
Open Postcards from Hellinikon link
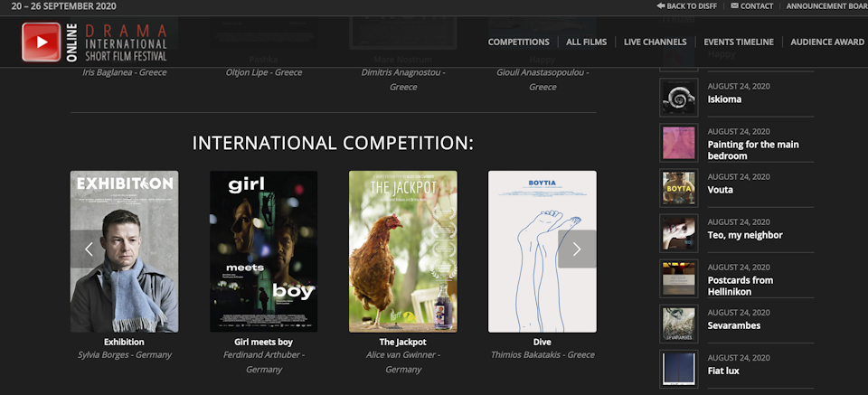pyautogui.click(x=741, y=286)
